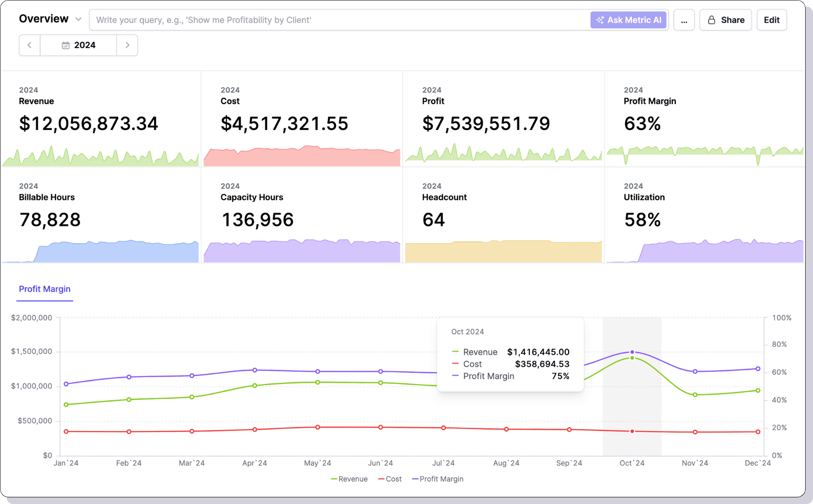Click the Apr'24 revenue data point

coord(255,386)
